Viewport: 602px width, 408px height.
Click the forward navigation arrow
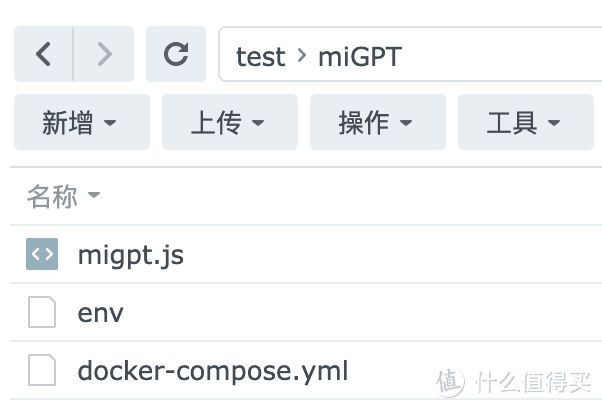[x=103, y=55]
